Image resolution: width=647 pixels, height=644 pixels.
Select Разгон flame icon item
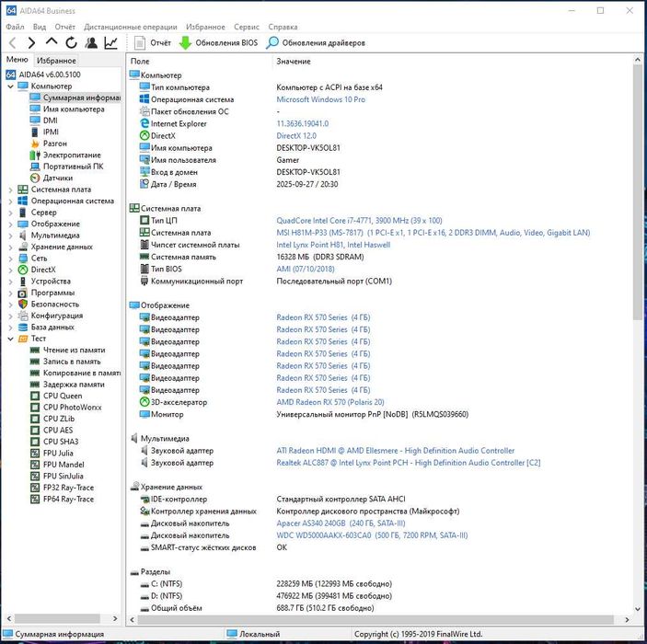[x=35, y=144]
